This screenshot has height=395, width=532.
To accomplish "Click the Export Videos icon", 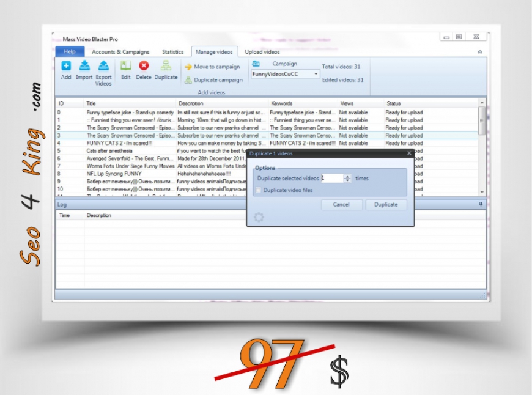I will pos(103,66).
